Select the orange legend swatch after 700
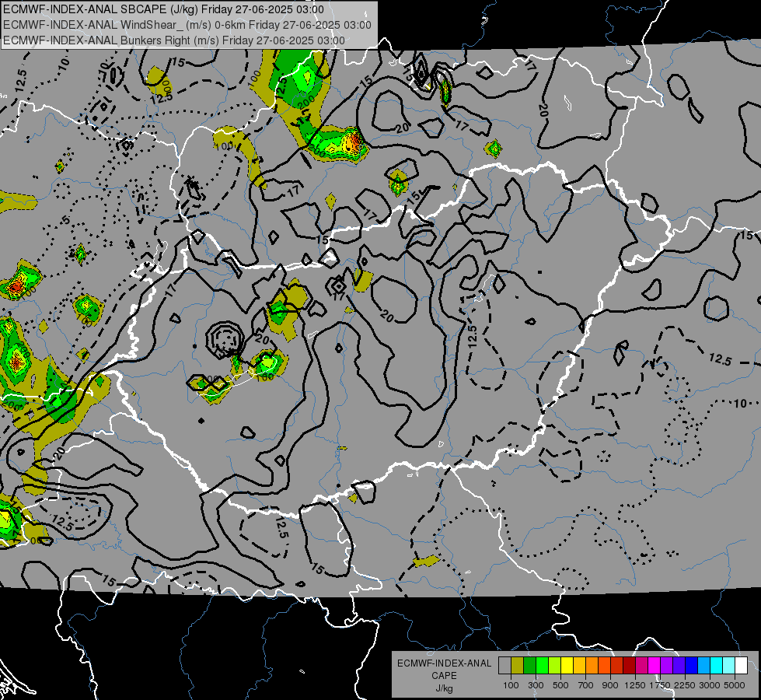 click(x=592, y=665)
